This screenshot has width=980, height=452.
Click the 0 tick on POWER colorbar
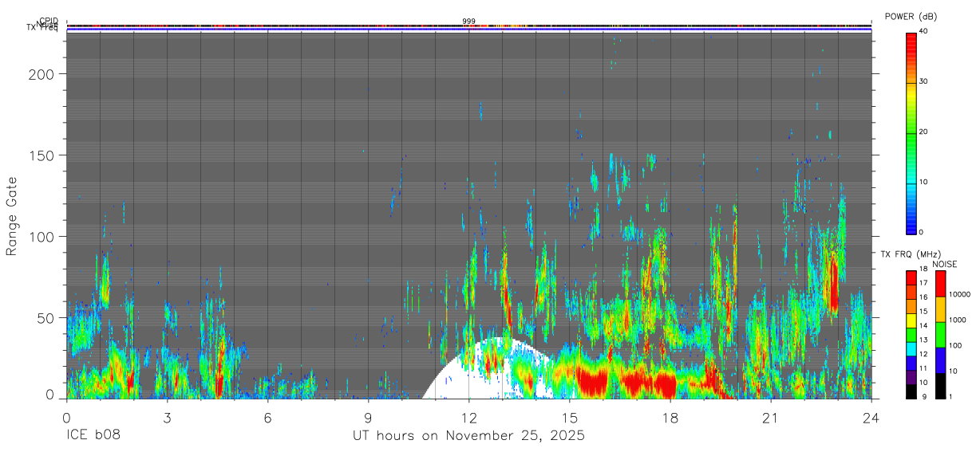(x=923, y=232)
